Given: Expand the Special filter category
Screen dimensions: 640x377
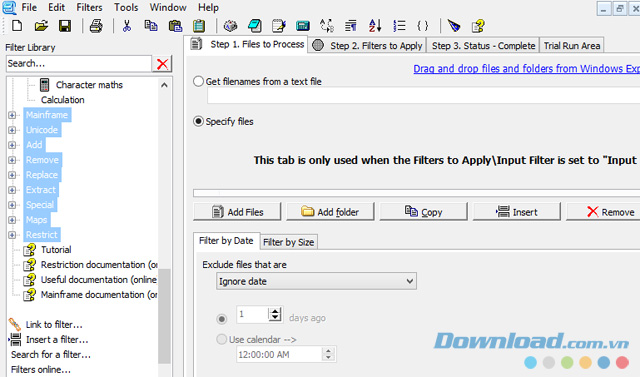Looking at the screenshot, I should point(12,205).
